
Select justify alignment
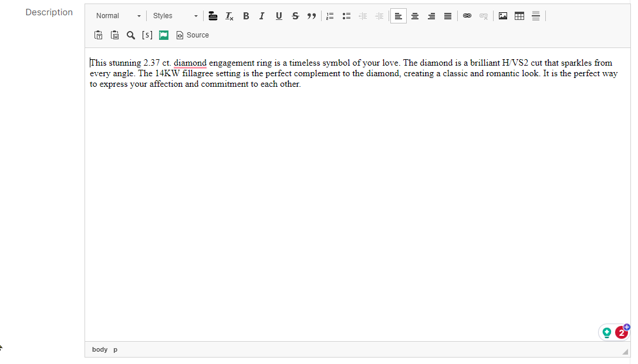click(448, 16)
